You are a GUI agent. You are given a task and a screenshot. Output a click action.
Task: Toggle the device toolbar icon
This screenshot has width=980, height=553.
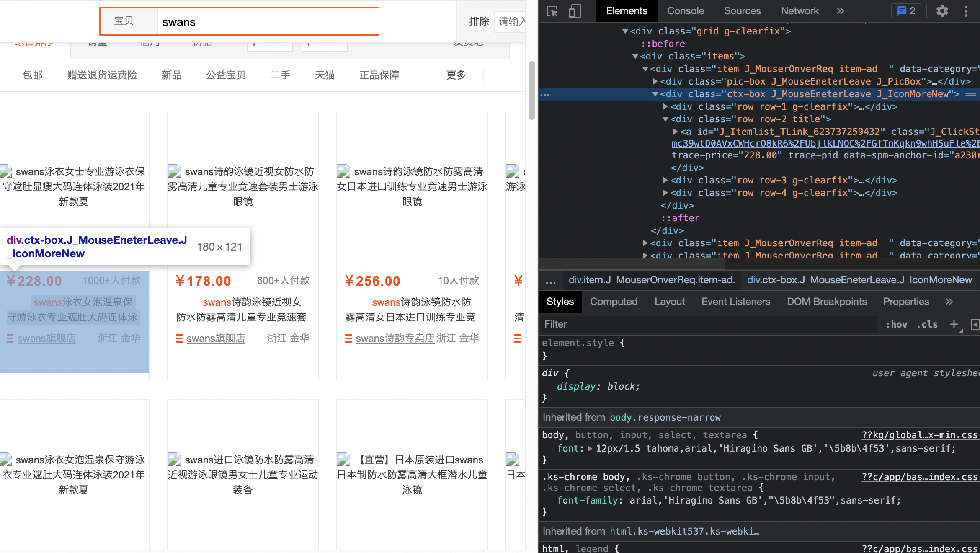[575, 11]
